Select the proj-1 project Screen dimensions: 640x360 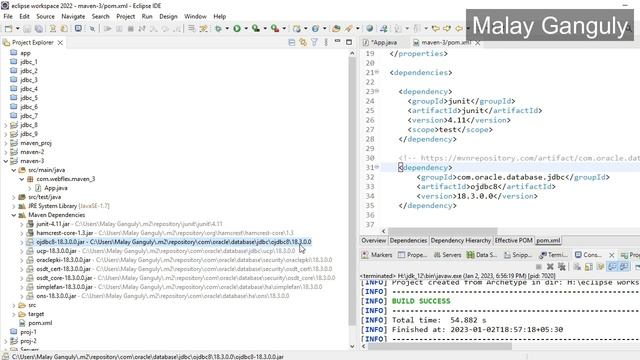click(28, 332)
